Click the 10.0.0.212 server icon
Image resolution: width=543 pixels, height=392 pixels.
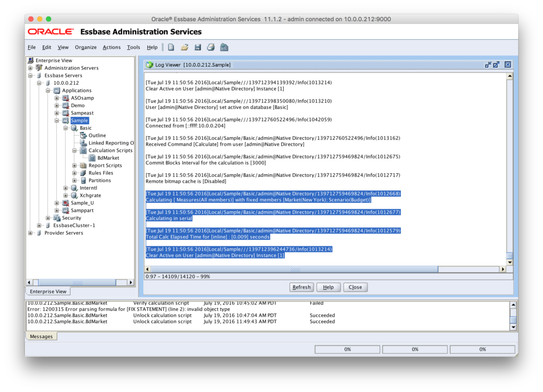(x=48, y=83)
